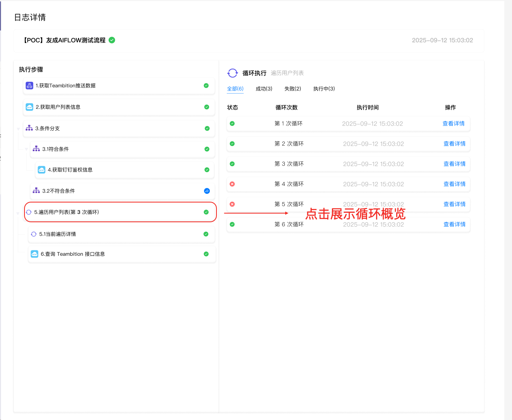The width and height of the screenshot is (512, 420).
Task: Click the green status check on 3.1符合条件
Action: click(207, 149)
